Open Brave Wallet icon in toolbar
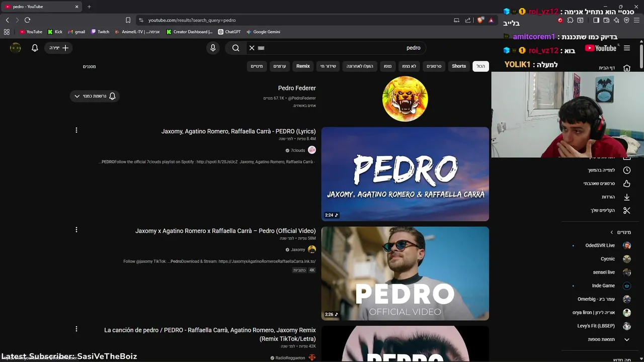The height and width of the screenshot is (362, 644). 606,20
